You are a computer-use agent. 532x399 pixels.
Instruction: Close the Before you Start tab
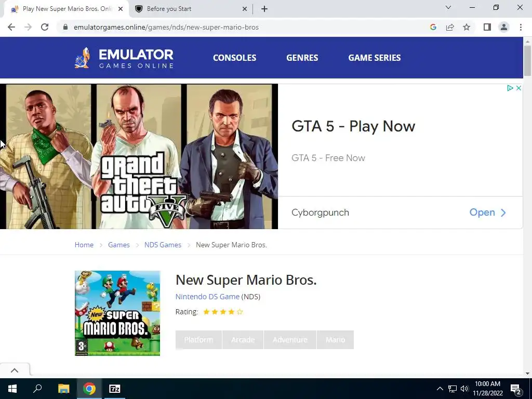(x=245, y=9)
